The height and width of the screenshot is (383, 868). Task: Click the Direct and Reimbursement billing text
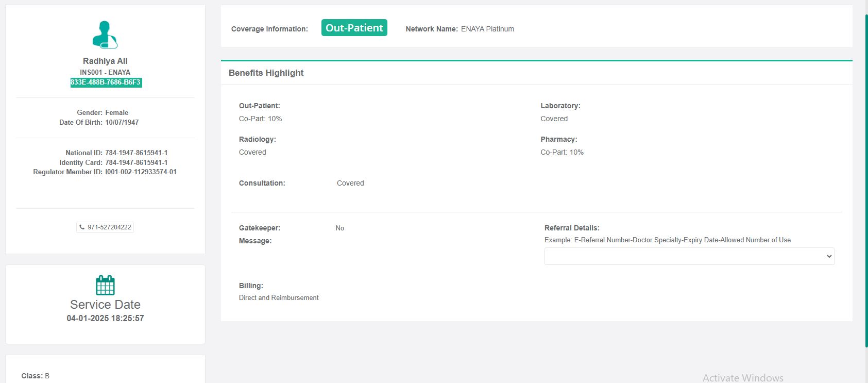[279, 298]
